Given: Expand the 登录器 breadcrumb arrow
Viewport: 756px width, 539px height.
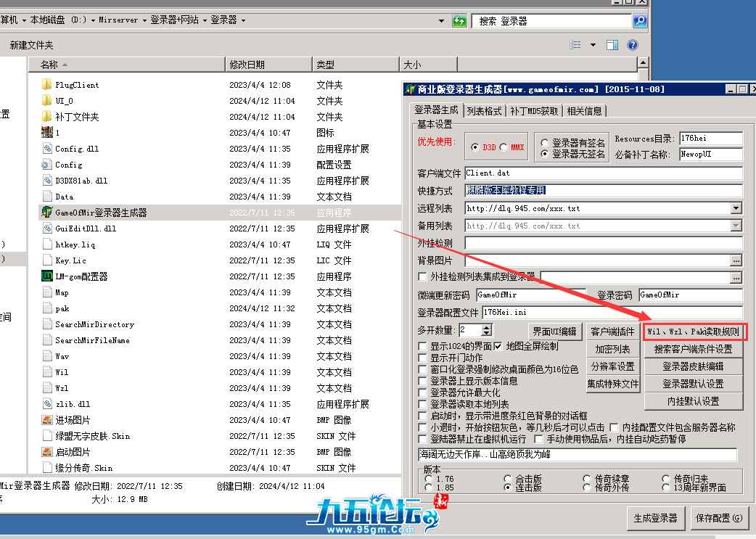Looking at the screenshot, I should pos(243,20).
